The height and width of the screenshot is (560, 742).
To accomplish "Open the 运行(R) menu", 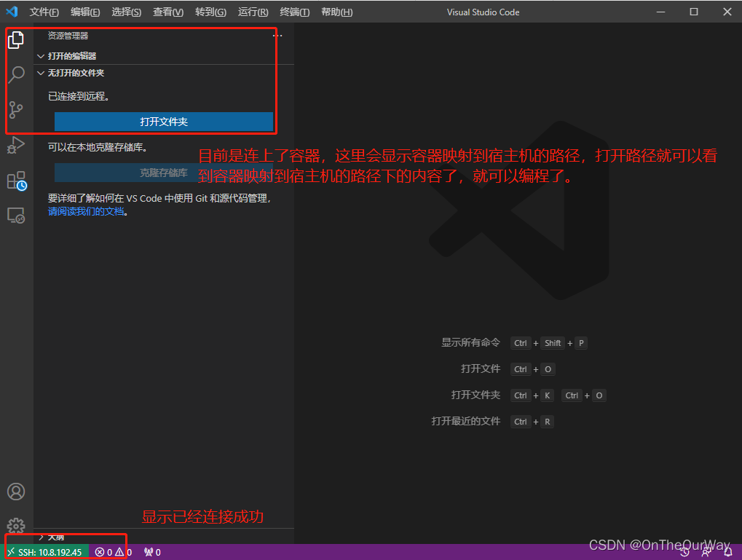I will click(x=253, y=12).
